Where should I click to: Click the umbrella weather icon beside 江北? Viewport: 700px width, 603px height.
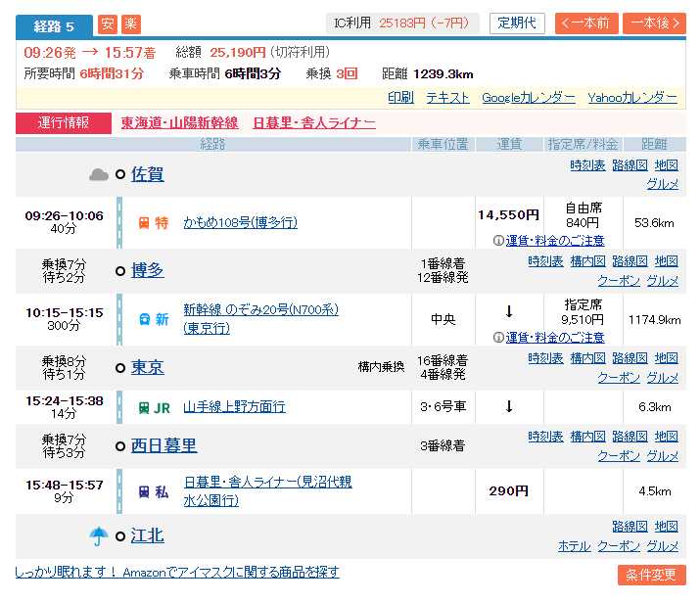pyautogui.click(x=99, y=535)
